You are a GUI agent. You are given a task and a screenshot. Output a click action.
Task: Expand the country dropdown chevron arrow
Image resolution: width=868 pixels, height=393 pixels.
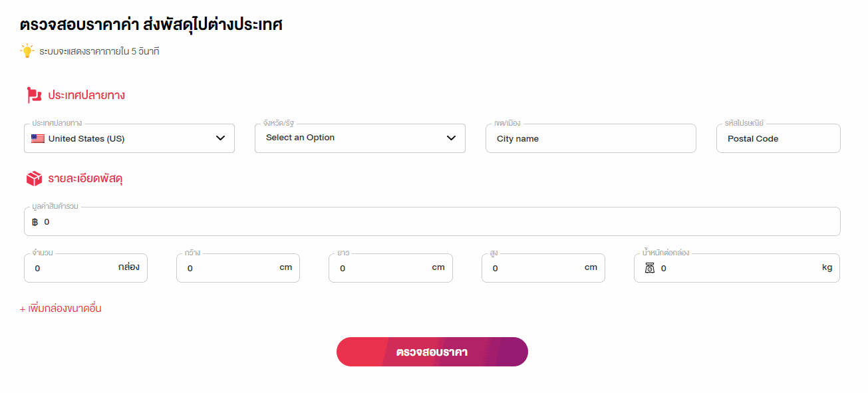pyautogui.click(x=221, y=138)
